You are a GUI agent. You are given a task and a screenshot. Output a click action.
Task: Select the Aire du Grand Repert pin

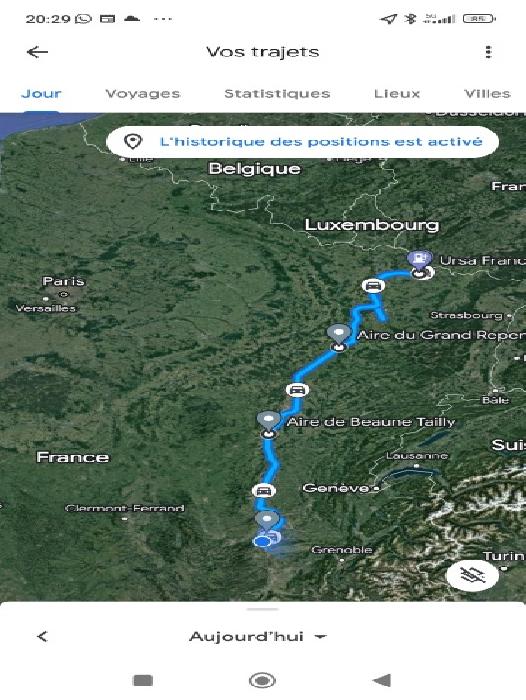point(338,335)
